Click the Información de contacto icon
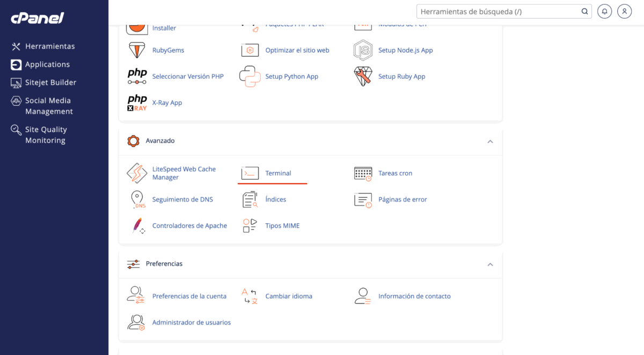Viewport: 644px width, 355px height. [363, 295]
